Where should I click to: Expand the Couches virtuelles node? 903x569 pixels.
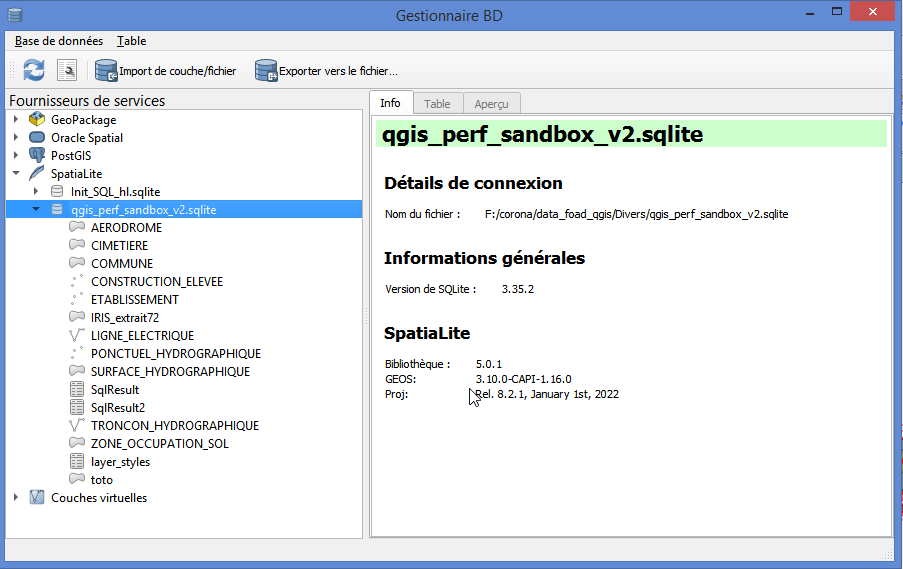point(16,497)
